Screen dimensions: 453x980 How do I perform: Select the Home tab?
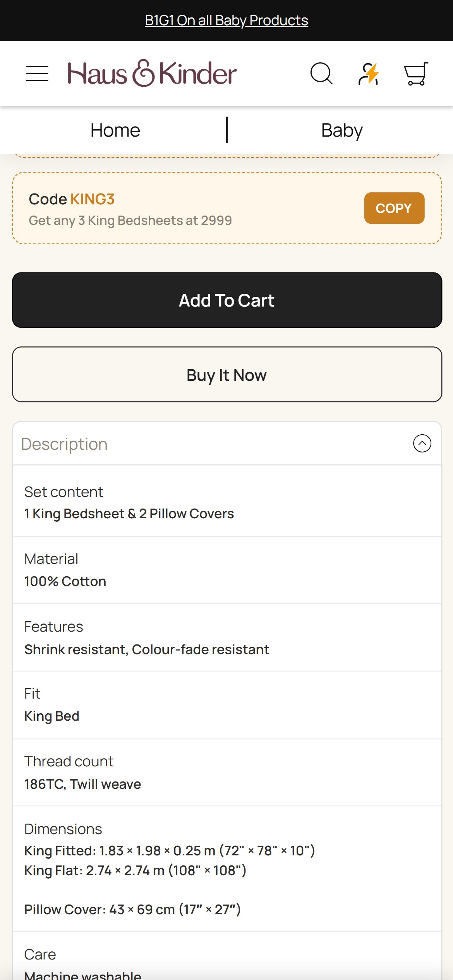coord(115,130)
